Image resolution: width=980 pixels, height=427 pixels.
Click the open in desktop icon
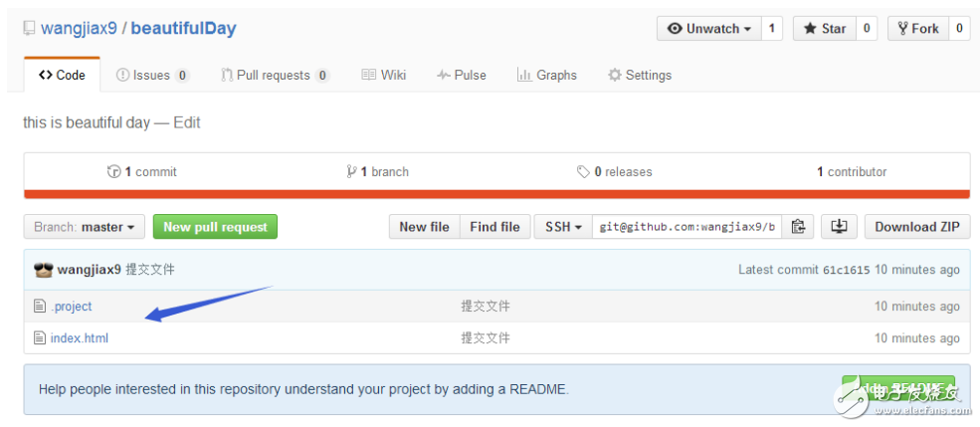coord(839,227)
